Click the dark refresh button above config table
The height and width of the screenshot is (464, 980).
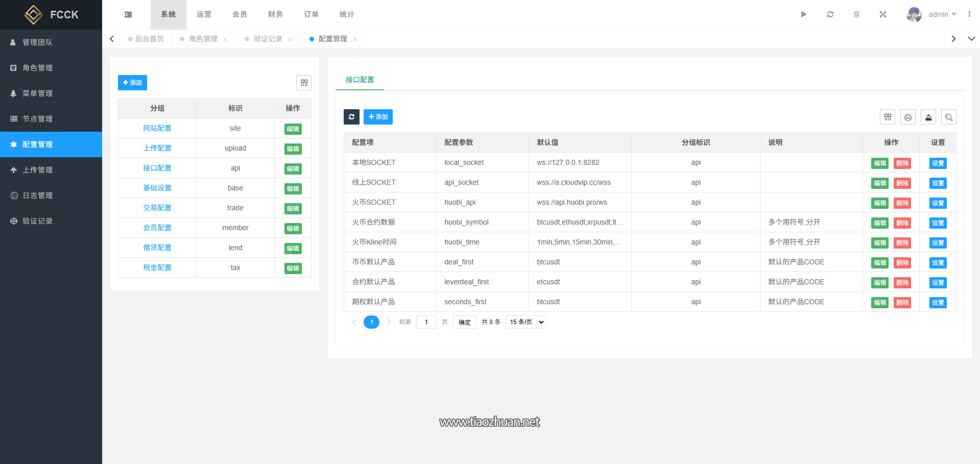point(351,117)
